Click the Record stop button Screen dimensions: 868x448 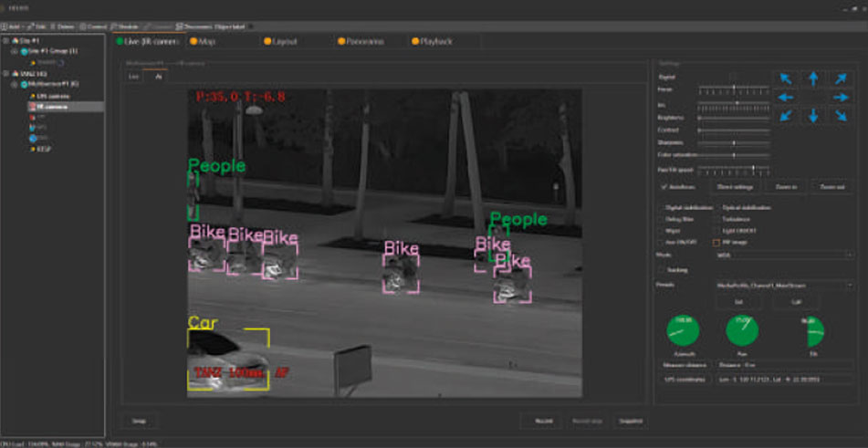click(x=589, y=421)
